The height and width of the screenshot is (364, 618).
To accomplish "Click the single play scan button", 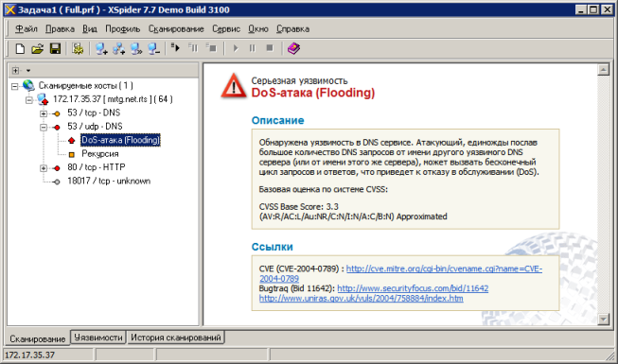I will pyautogui.click(x=236, y=48).
